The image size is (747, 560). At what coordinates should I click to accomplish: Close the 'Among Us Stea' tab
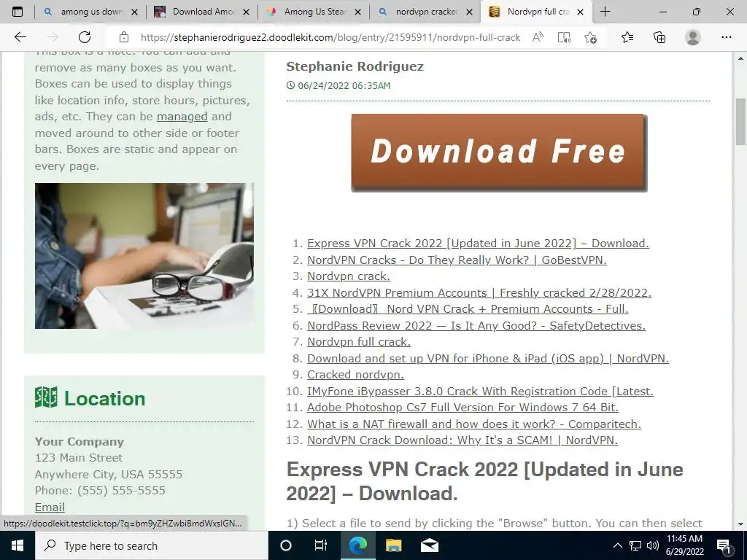(357, 12)
